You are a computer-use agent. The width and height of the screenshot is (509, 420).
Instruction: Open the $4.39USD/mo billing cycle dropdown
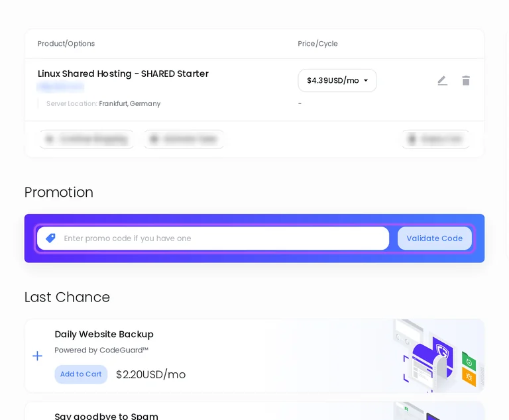click(x=337, y=81)
